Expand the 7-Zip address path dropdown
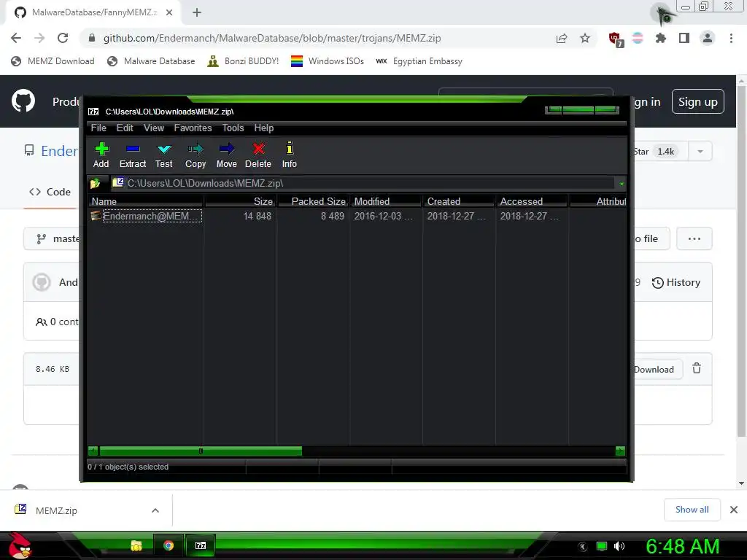Viewport: 747px width, 560px height. pos(622,184)
